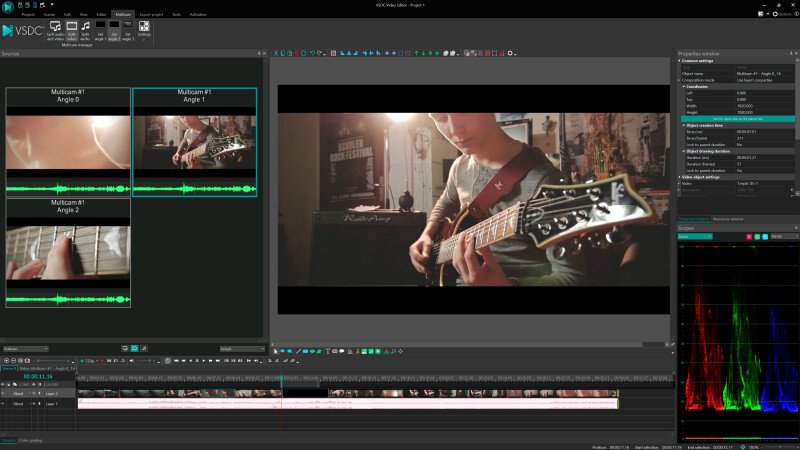Click the cut scissors icon above preview
800x450 pixels.
(x=276, y=53)
